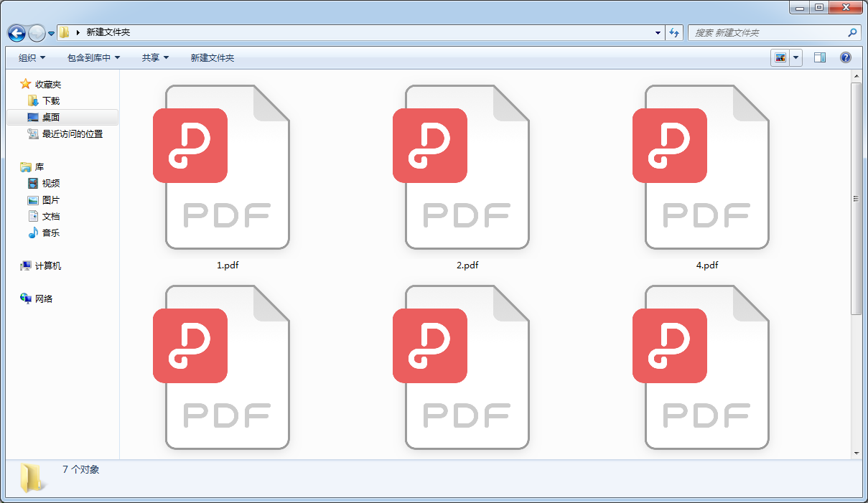Click the scrollbar down arrow
The height and width of the screenshot is (503, 868).
[856, 453]
